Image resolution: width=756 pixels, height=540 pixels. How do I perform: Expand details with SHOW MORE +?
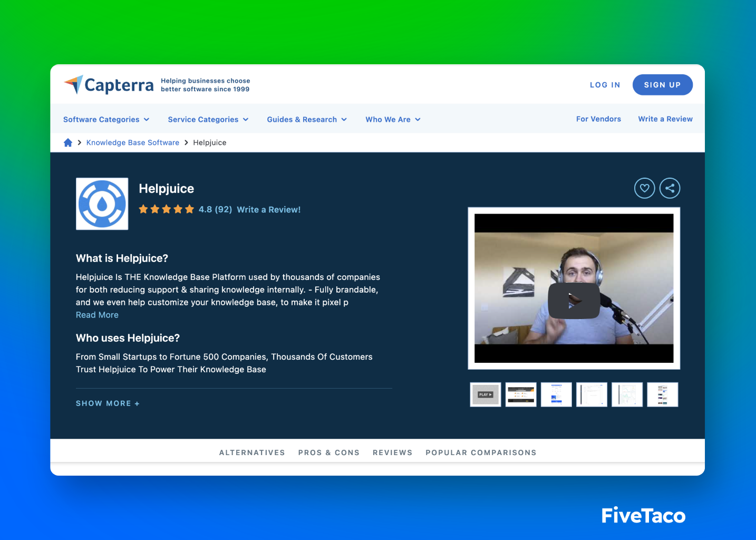tap(108, 403)
